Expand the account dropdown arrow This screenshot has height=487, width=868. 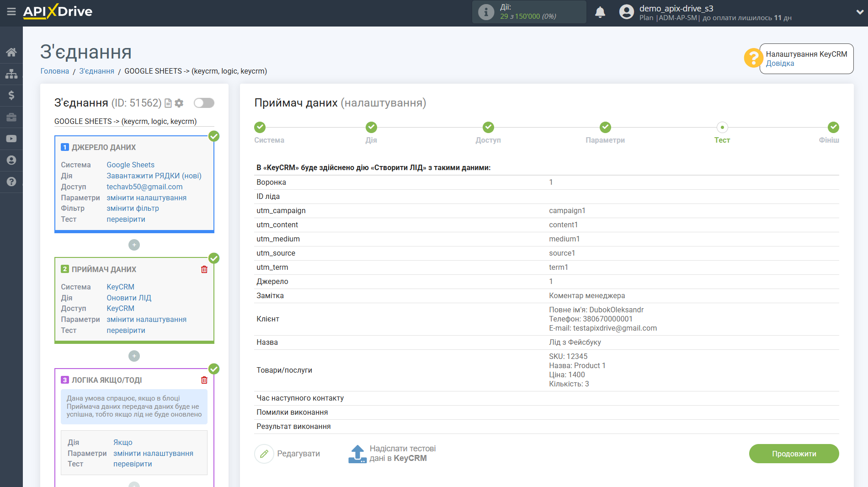point(859,12)
